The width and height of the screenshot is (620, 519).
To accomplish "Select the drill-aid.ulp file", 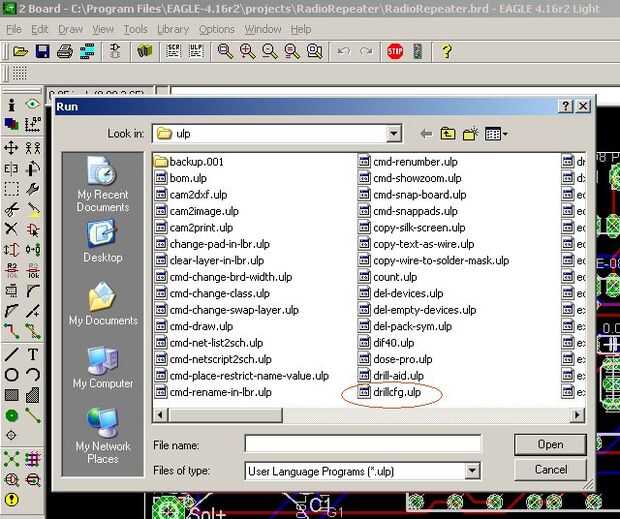I will [x=391, y=376].
